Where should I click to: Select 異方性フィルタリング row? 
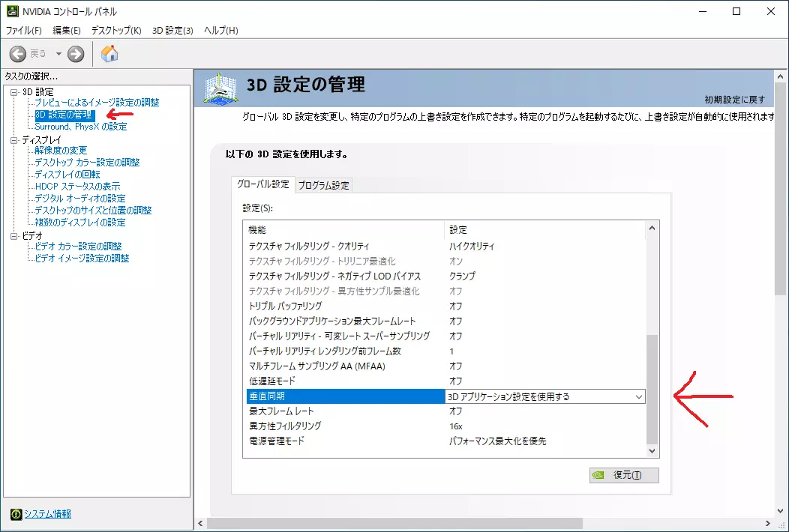tap(445, 426)
